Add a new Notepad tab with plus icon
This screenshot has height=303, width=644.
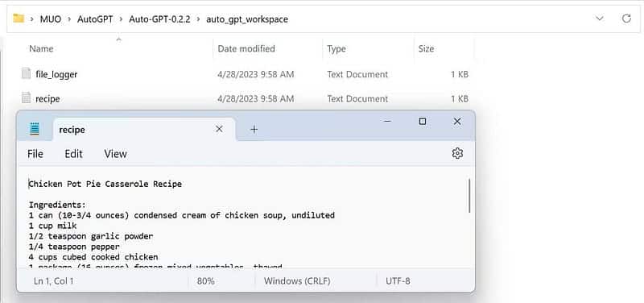254,130
